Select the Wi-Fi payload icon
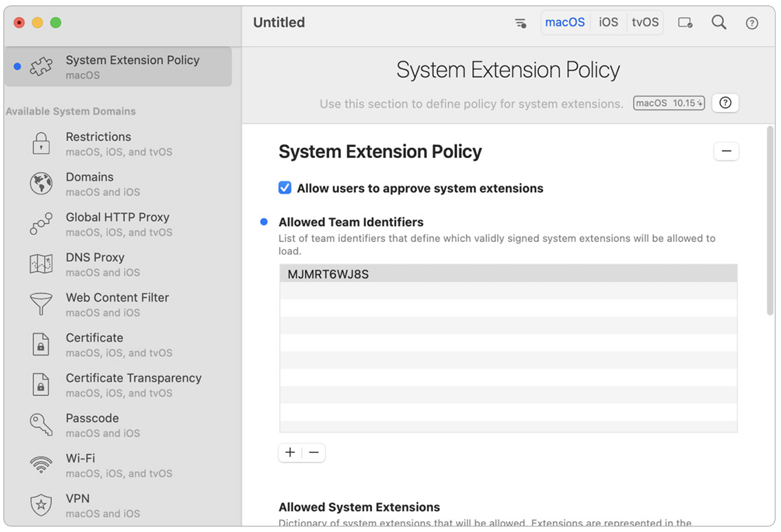Screen dimensions: 781x532 pos(41,465)
